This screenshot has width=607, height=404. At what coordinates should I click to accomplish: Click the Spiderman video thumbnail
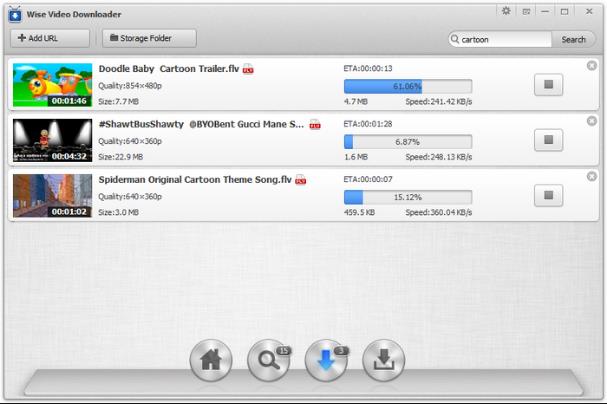click(52, 196)
